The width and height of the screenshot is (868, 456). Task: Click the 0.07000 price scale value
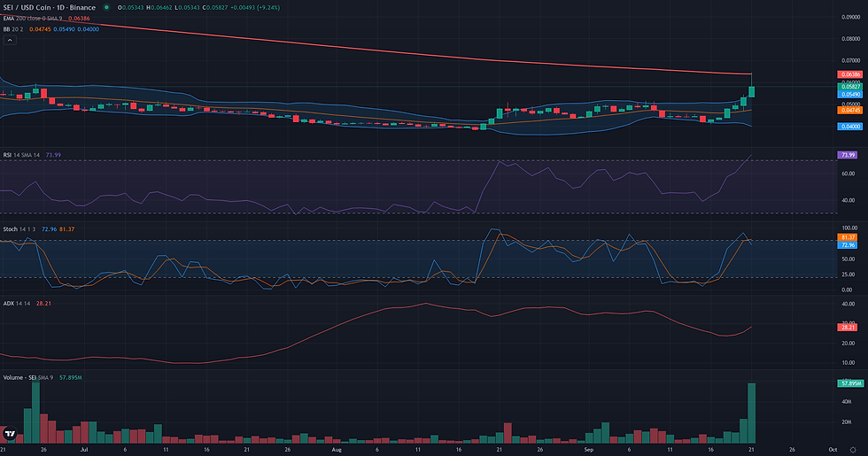point(851,60)
